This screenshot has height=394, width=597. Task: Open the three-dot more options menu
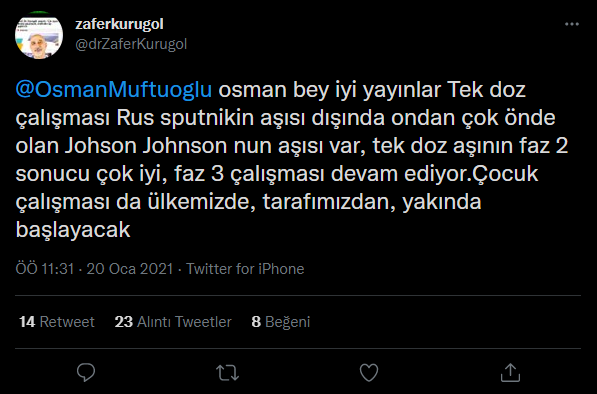coord(572,24)
